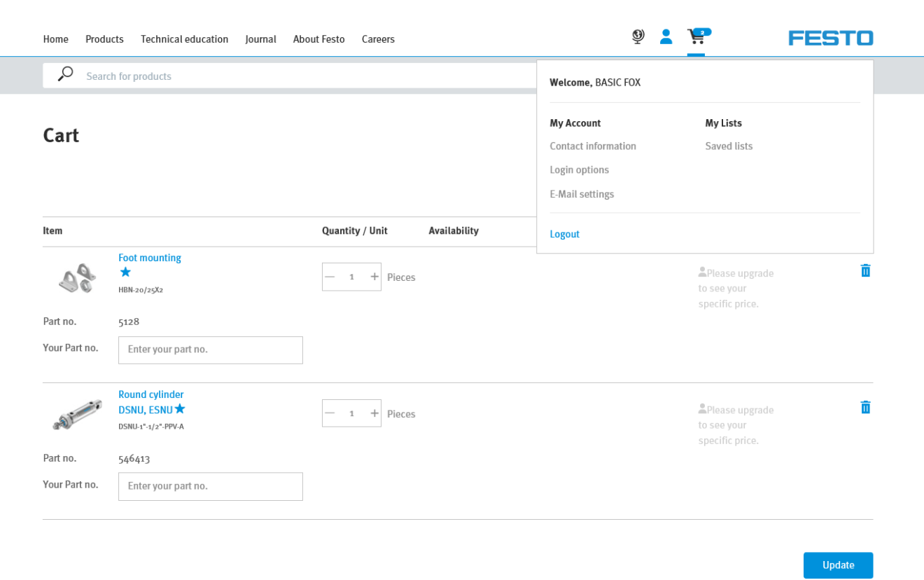
Task: Click upgrade price notice for Round cylinder
Action: [736, 425]
